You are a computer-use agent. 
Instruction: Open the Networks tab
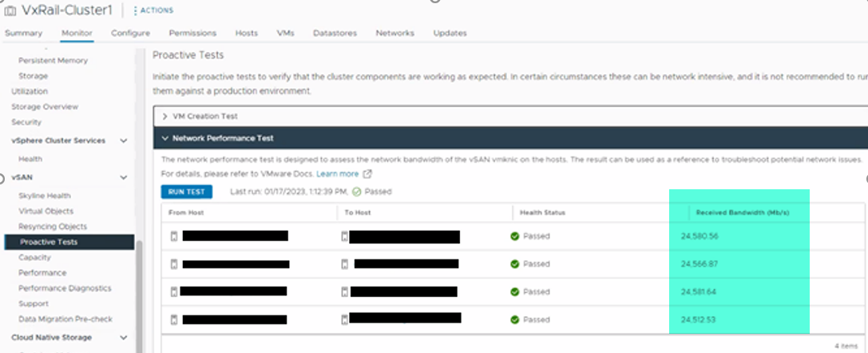(x=395, y=34)
